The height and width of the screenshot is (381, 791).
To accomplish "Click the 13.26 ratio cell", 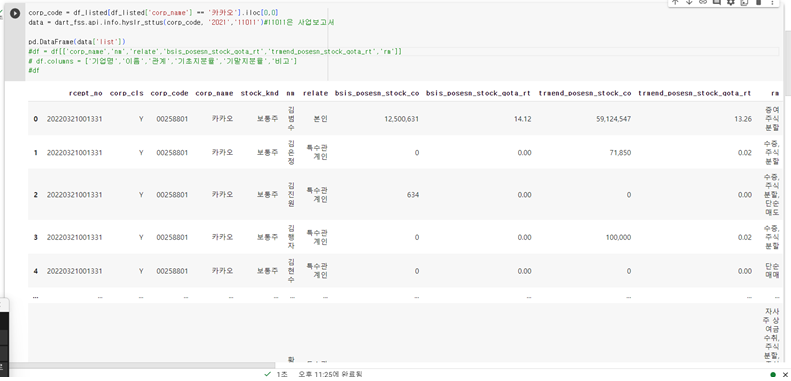I will [744, 119].
